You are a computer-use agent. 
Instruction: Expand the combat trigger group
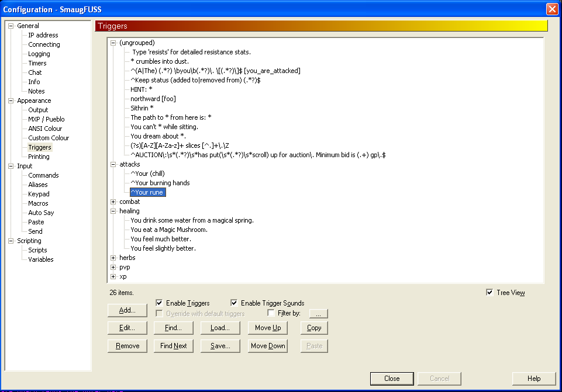point(113,202)
